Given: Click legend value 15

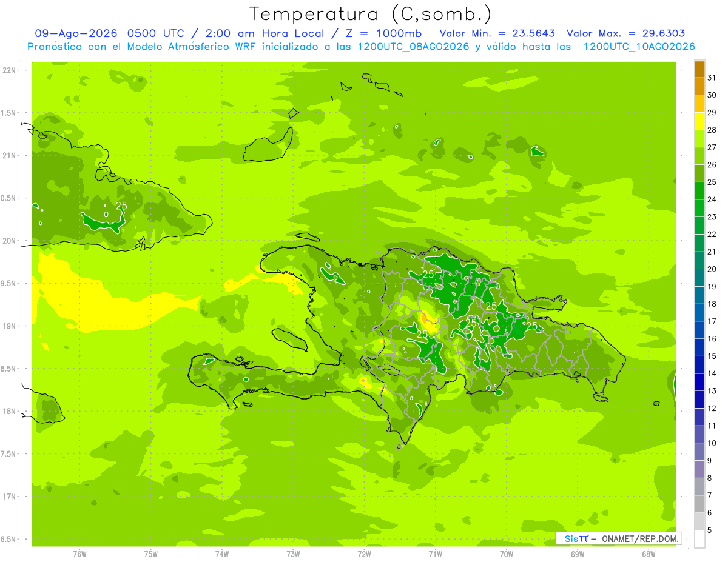Looking at the screenshot, I should [712, 356].
